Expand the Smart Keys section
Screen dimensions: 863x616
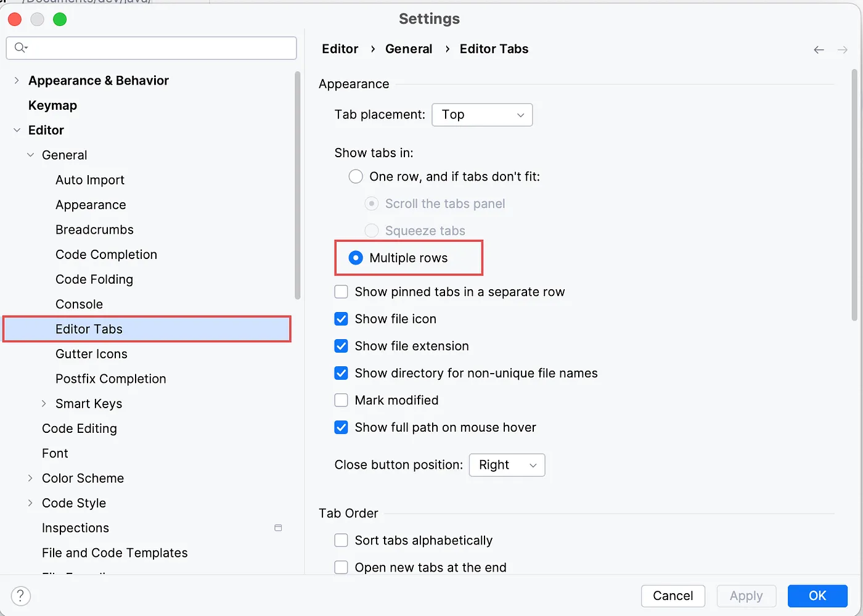coord(44,403)
